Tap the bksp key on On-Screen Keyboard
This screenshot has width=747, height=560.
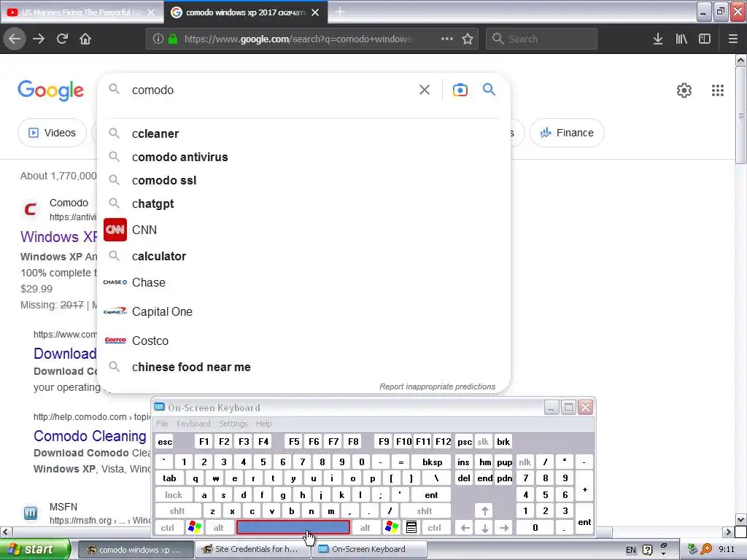432,462
